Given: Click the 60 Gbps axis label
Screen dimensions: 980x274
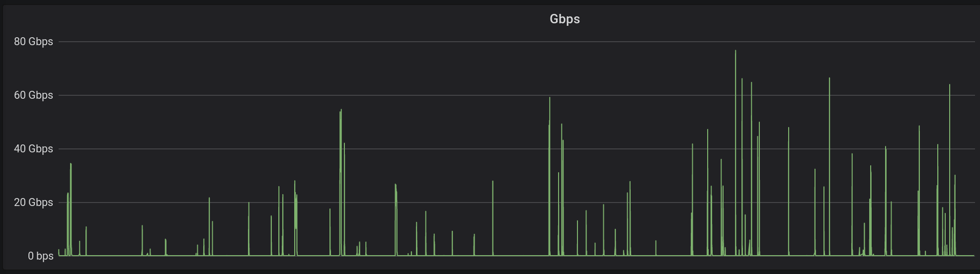Looking at the screenshot, I should (33, 95).
